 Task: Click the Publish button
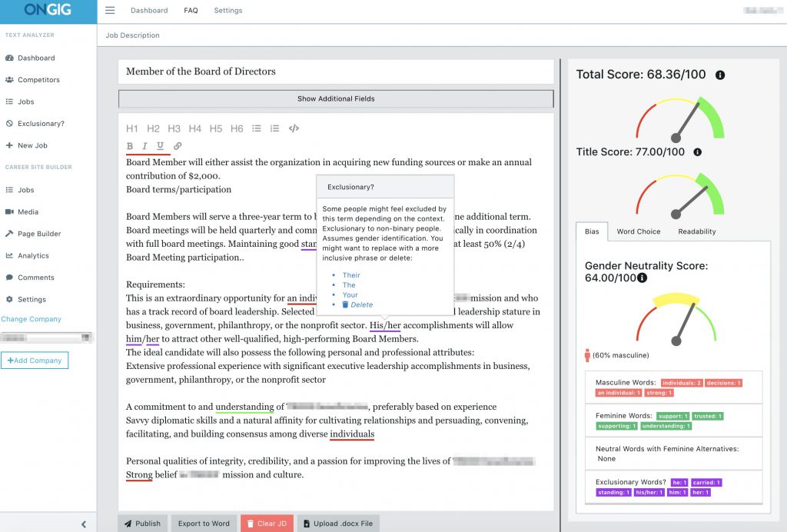pos(143,524)
